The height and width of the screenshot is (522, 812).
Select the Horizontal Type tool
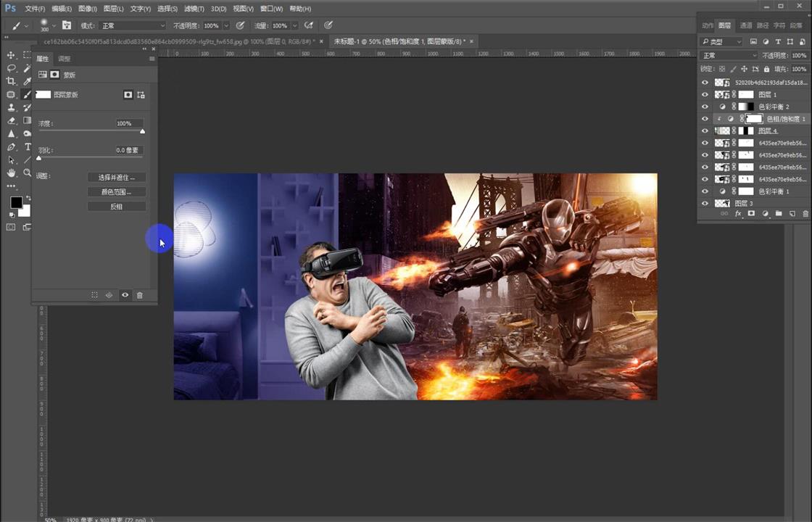pyautogui.click(x=27, y=147)
